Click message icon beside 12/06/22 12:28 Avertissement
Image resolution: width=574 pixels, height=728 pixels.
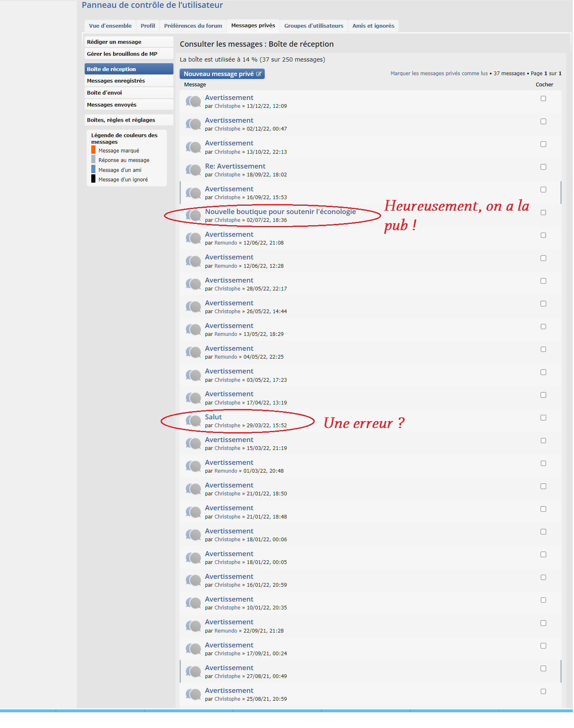pos(193,261)
